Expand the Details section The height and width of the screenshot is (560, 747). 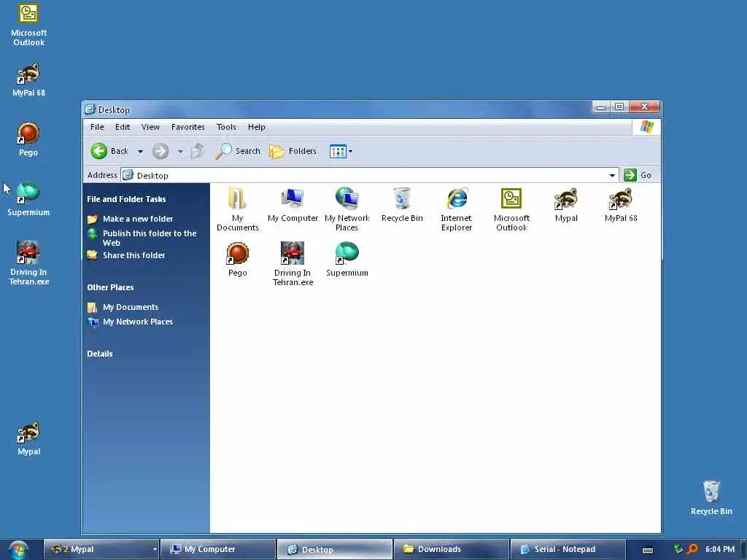(99, 354)
